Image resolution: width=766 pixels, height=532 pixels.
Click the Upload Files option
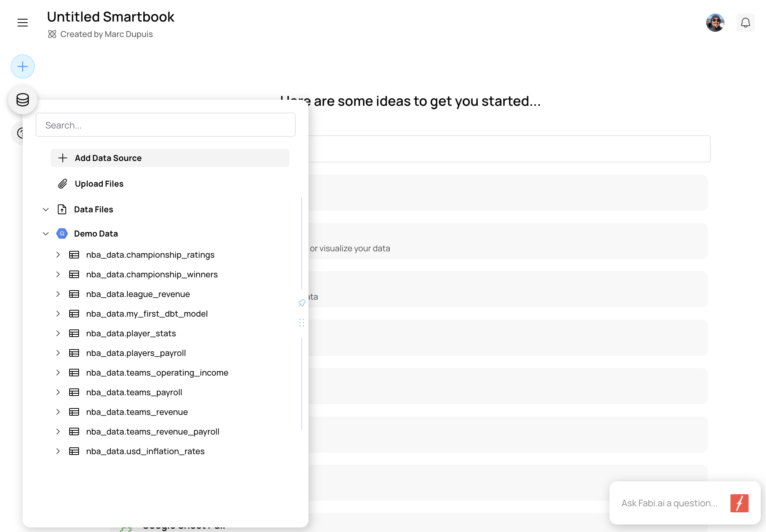click(x=99, y=184)
